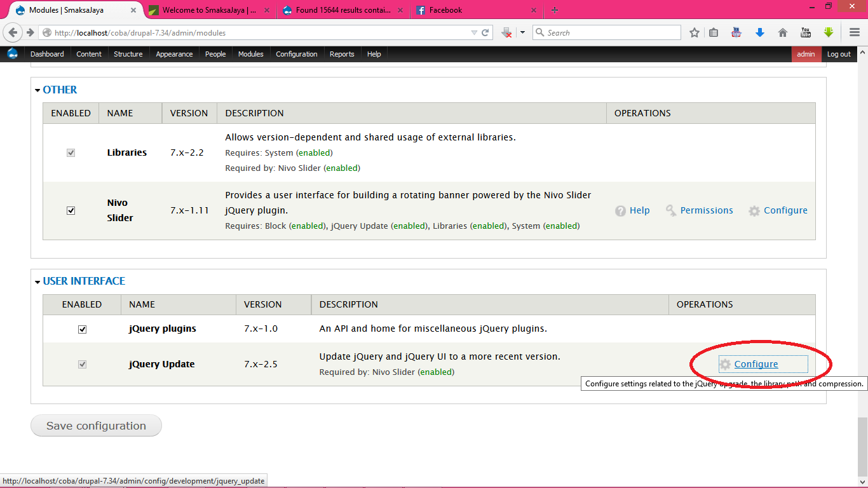Go back with the browser back arrow
Image resolution: width=868 pixels, height=488 pixels.
[13, 32]
